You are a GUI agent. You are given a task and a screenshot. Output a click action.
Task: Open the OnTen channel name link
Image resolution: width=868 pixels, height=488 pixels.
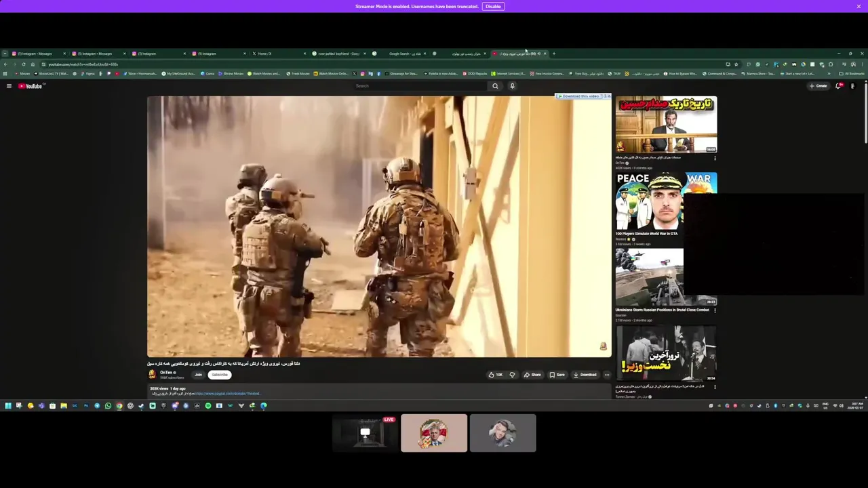coord(167,372)
